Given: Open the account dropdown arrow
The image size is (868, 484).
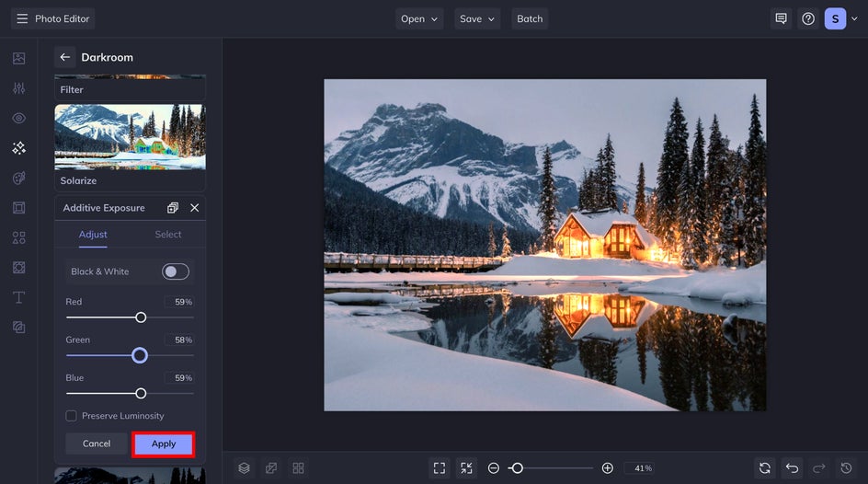Looking at the screenshot, I should click(x=854, y=18).
